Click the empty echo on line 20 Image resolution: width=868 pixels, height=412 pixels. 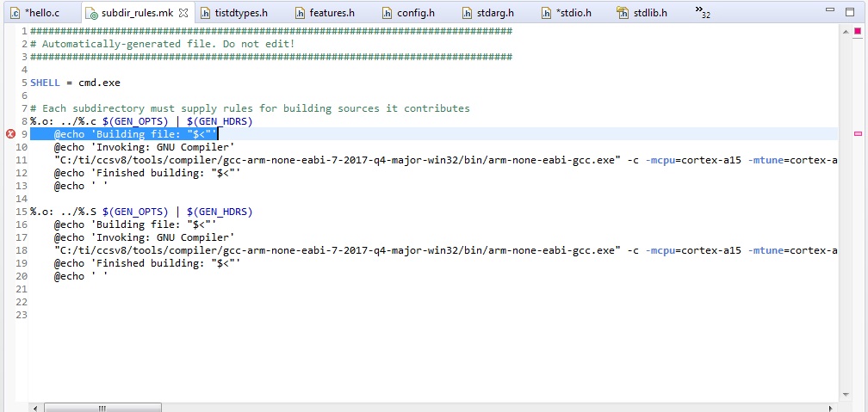[81, 276]
